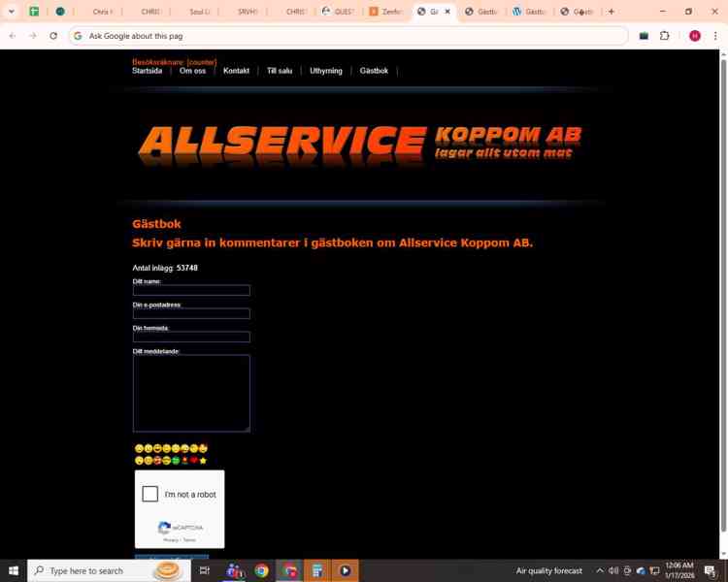
Task: Show hidden system tray icons
Action: coord(599,570)
